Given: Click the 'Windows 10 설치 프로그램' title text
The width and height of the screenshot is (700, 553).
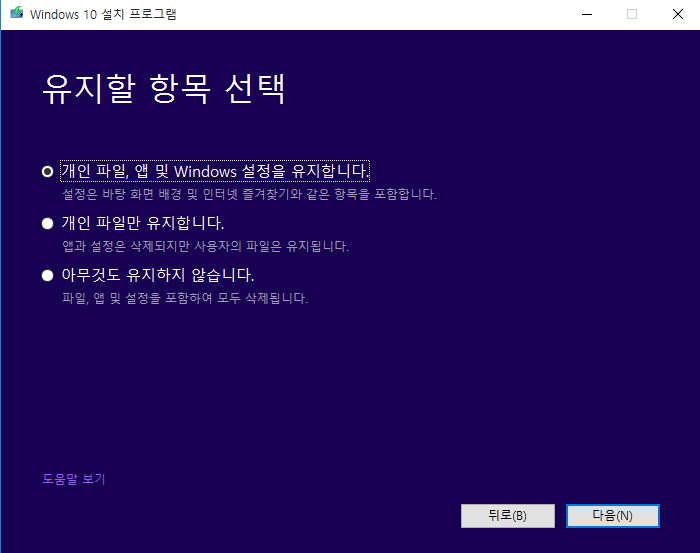Looking at the screenshot, I should click(x=103, y=14).
